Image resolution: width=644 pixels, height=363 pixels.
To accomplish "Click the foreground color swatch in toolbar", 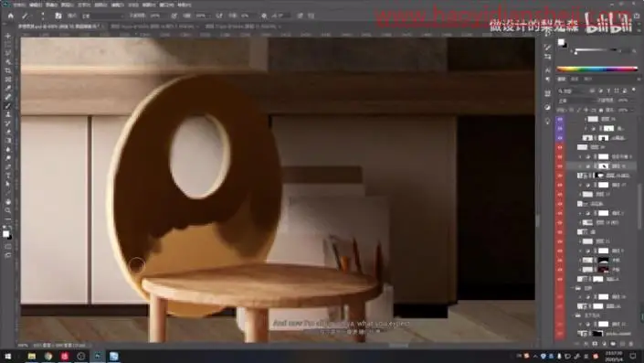I will (5, 234).
